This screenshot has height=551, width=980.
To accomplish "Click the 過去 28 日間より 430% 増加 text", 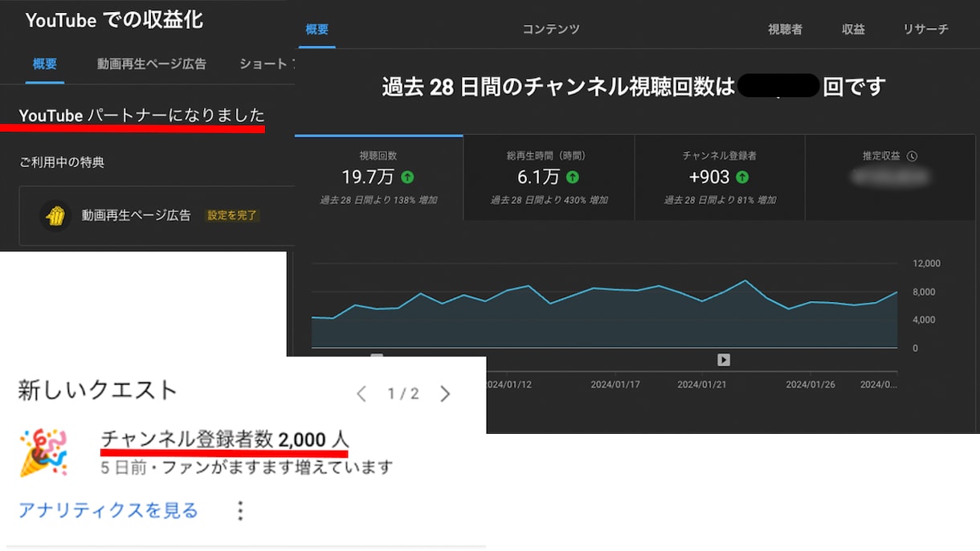I will (x=549, y=200).
